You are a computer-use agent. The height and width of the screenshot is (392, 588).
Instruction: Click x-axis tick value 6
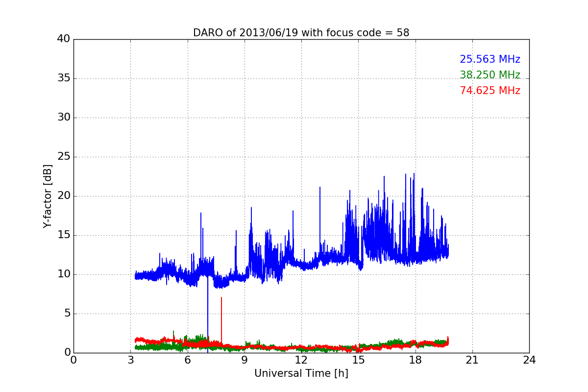pyautogui.click(x=187, y=360)
